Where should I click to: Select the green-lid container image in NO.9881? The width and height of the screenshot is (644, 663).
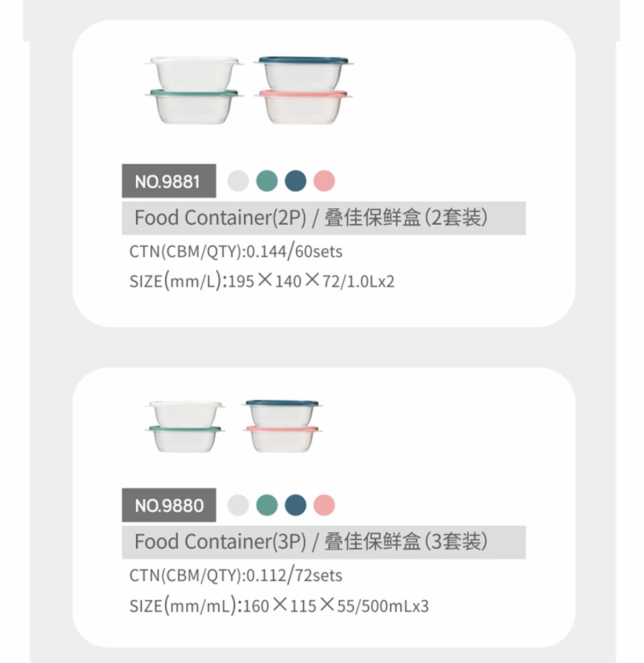(194, 107)
